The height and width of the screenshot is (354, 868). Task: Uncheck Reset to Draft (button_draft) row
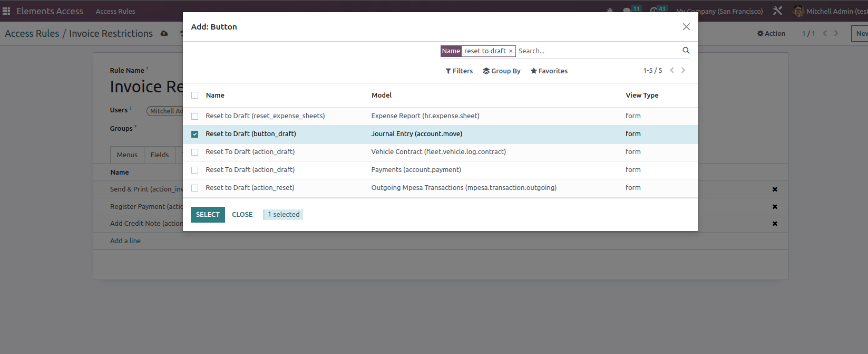195,134
